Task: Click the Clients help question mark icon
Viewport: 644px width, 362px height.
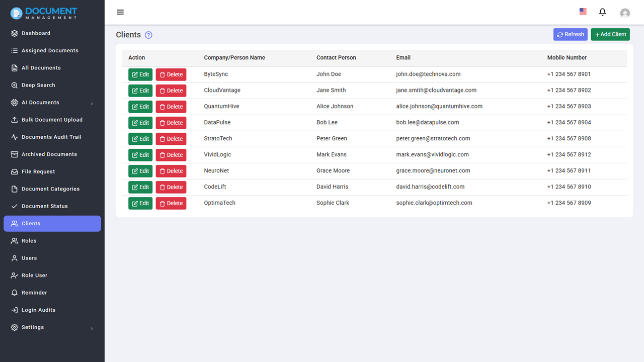Action: [148, 35]
